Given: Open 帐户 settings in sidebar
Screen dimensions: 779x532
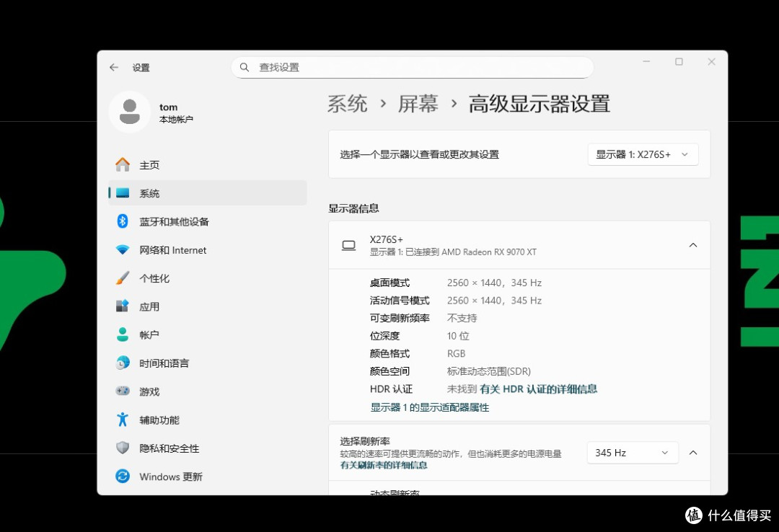Looking at the screenshot, I should [x=208, y=334].
